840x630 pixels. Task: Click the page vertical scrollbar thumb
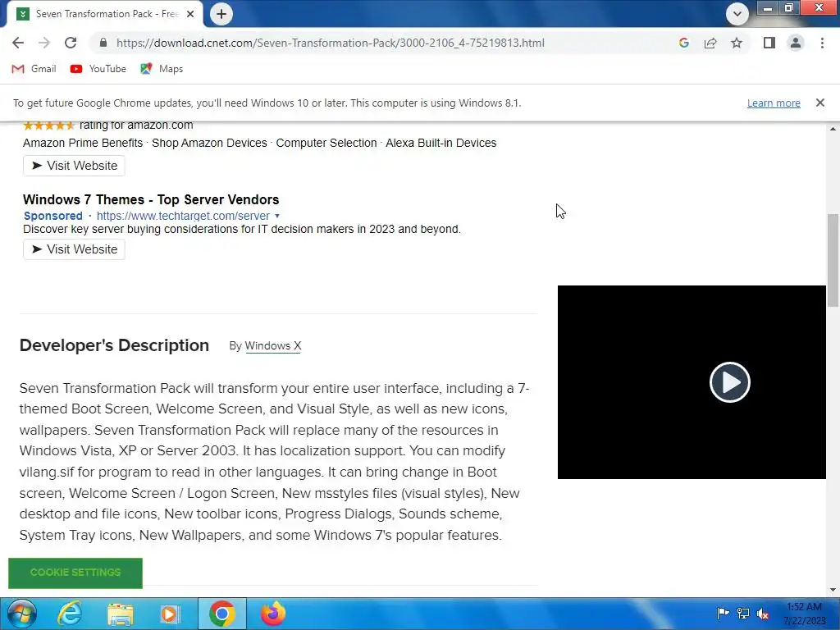[x=833, y=260]
